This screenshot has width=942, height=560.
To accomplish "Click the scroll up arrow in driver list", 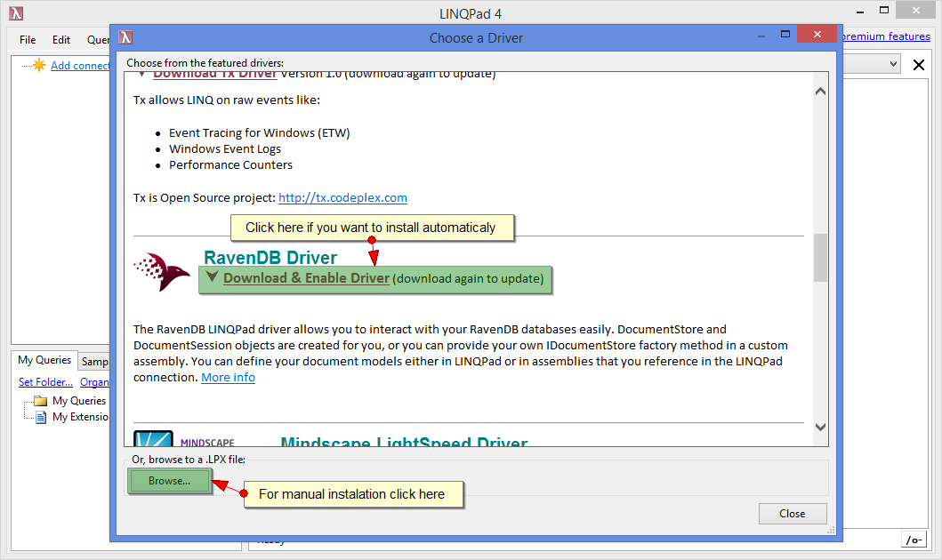I will [x=820, y=92].
